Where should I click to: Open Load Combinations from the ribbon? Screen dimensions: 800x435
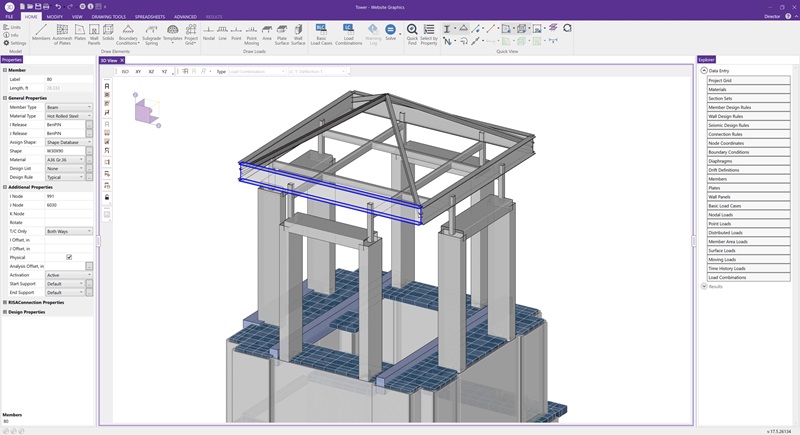pyautogui.click(x=348, y=35)
